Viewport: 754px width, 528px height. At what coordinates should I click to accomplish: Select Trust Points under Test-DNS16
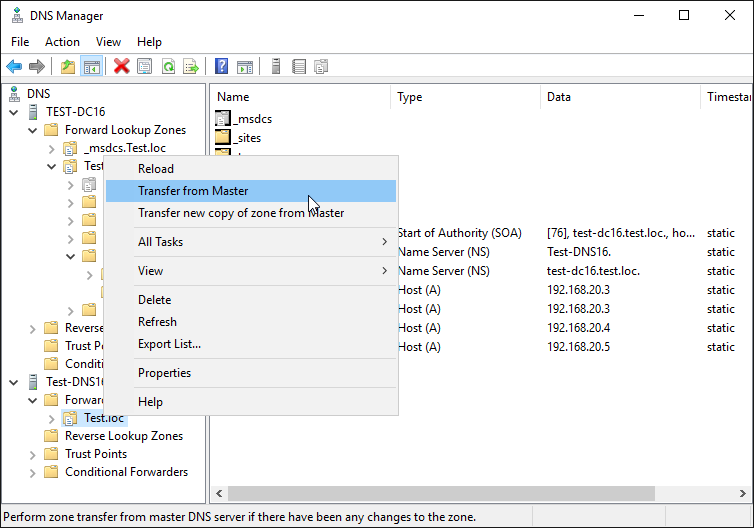[96, 454]
